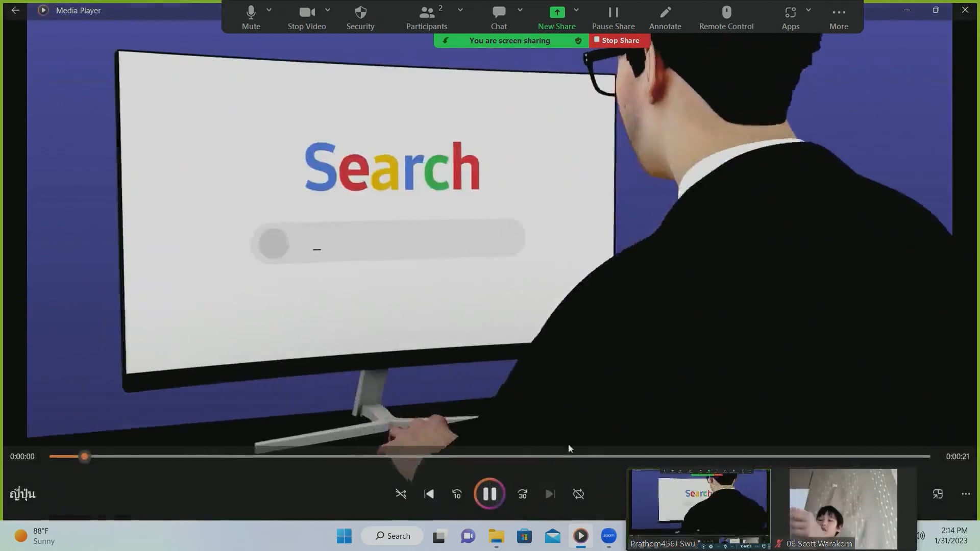Open video options arrow beside Stop Video
The height and width of the screenshot is (551, 980).
(328, 10)
